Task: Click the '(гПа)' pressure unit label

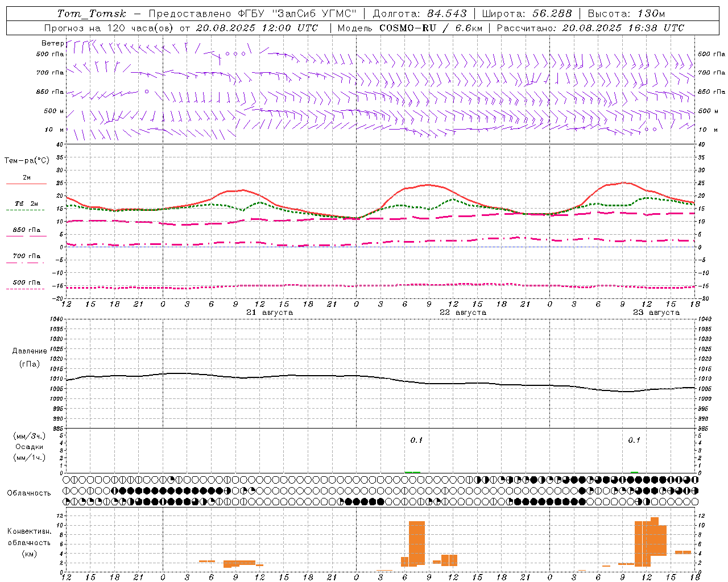Action: [30, 364]
